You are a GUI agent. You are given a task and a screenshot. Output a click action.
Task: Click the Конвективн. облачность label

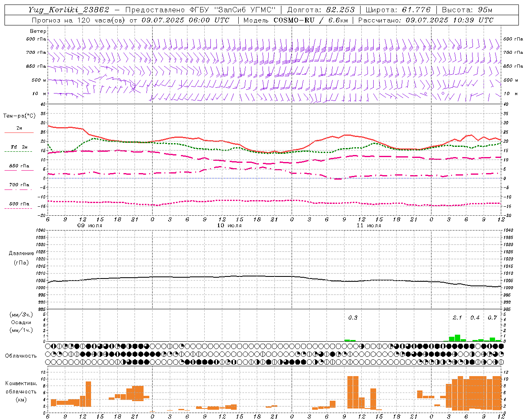pos(21,388)
